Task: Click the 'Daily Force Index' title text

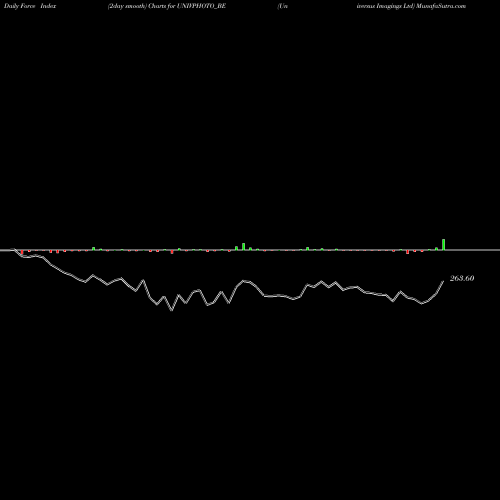Action: click(x=30, y=6)
